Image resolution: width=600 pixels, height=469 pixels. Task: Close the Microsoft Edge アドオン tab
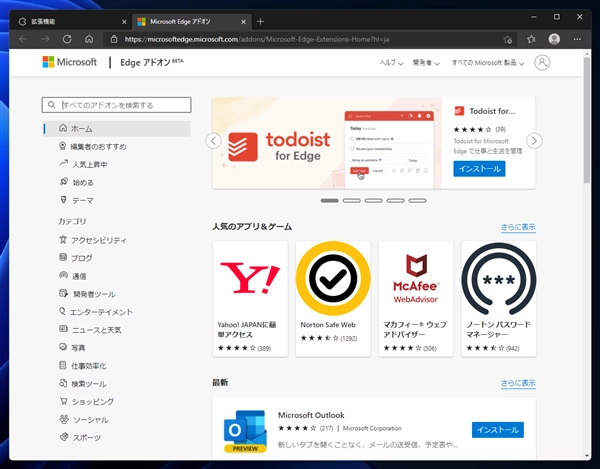coord(243,22)
